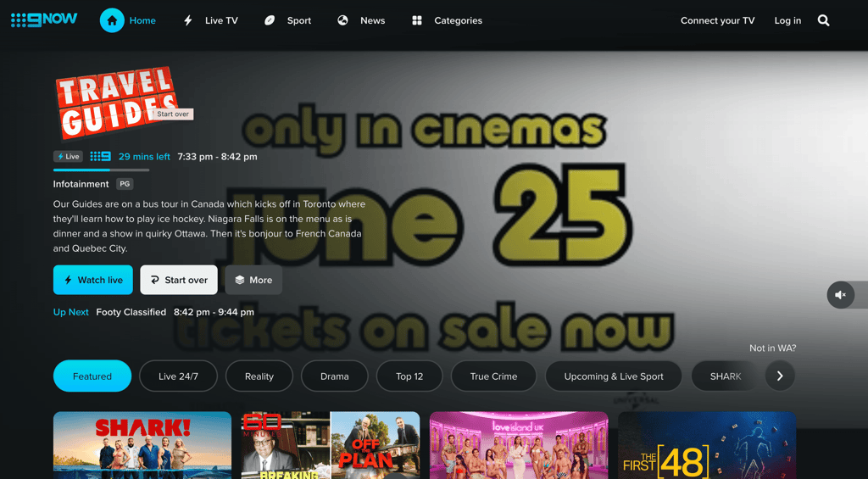The image size is (868, 479).
Task: Click the Watch live button
Action: pyautogui.click(x=93, y=280)
